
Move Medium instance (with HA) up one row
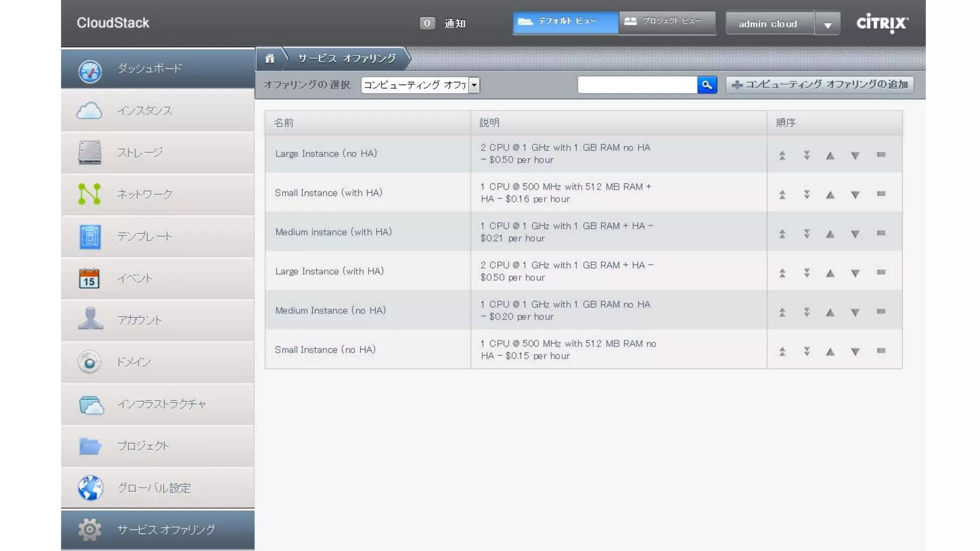(x=830, y=234)
